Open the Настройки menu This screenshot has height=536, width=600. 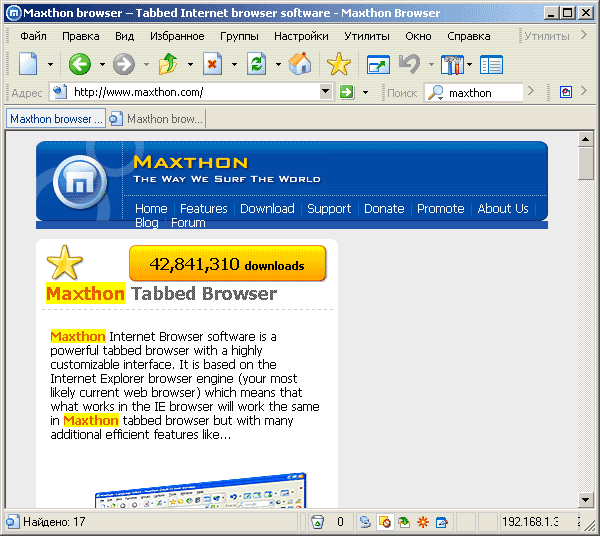tap(301, 36)
